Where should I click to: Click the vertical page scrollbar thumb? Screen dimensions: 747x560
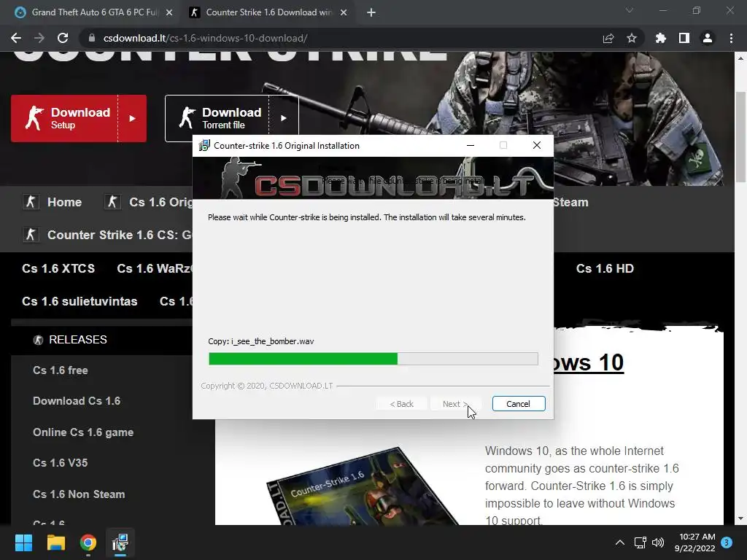click(x=741, y=137)
